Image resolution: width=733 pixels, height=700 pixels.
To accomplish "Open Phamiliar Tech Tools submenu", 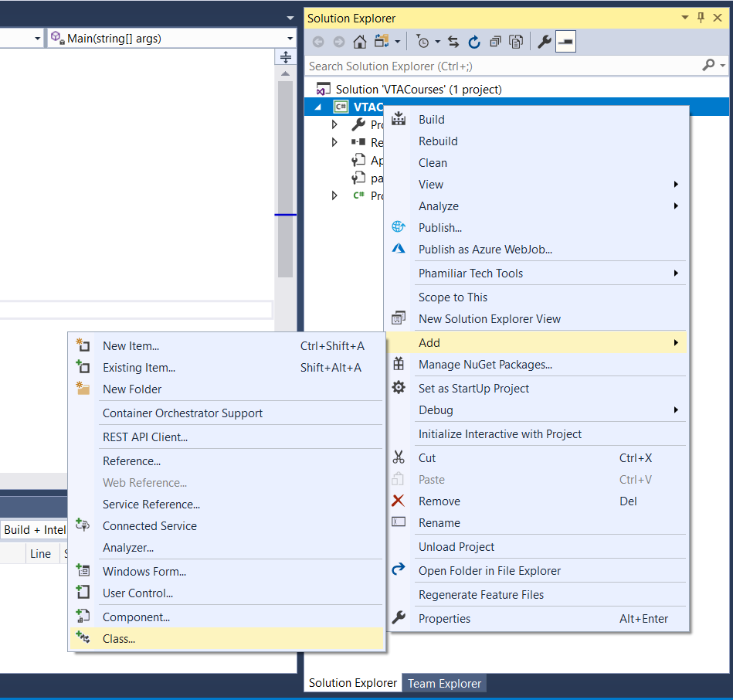I will click(x=537, y=273).
